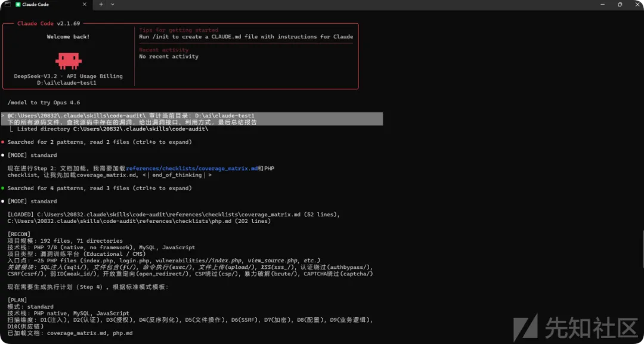
Task: Select the Claude Code terminal tab
Action: coord(51,5)
